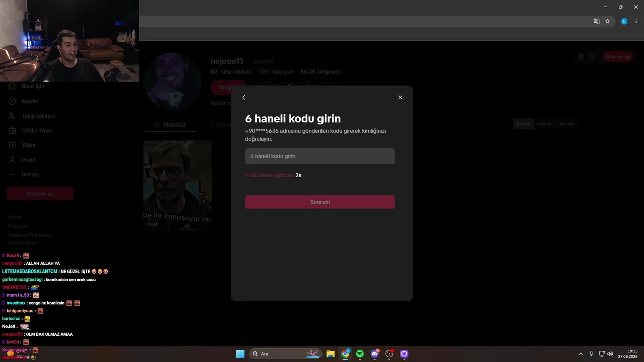The width and height of the screenshot is (644, 362).
Task: Open the Program footer link
Action: click(18, 226)
